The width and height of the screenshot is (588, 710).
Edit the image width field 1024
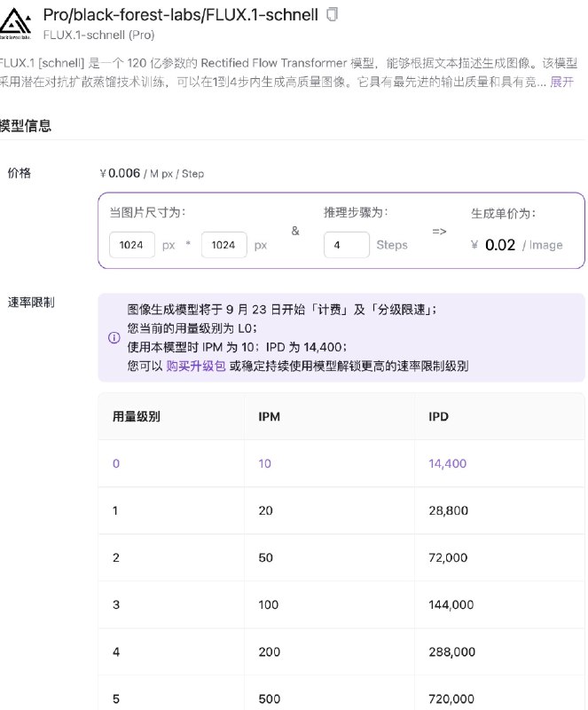coord(132,245)
